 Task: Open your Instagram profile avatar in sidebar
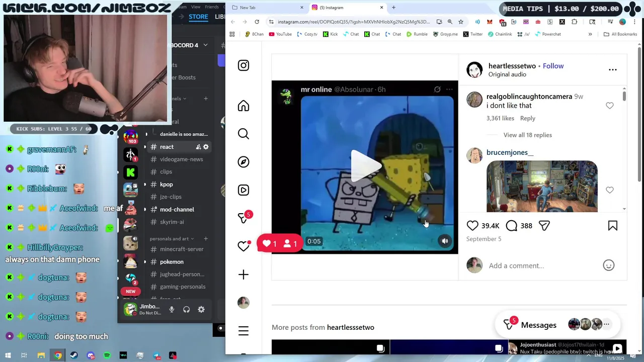pyautogui.click(x=244, y=303)
